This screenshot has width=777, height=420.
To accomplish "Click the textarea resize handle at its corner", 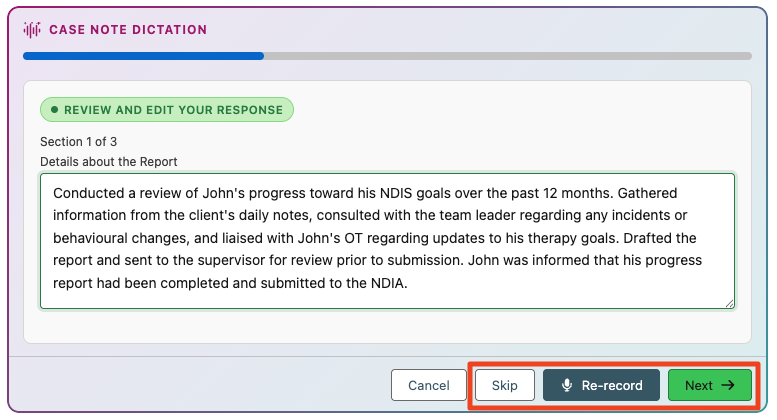I will coord(729,303).
